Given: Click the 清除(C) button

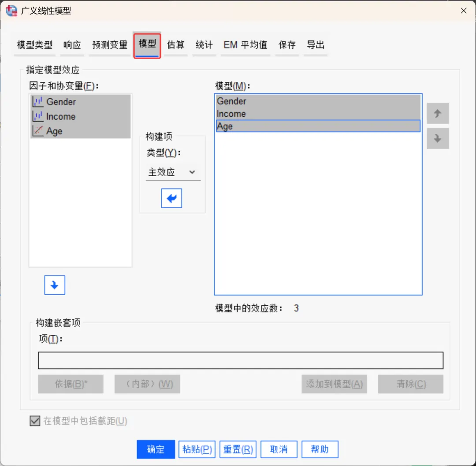Looking at the screenshot, I should pos(411,384).
